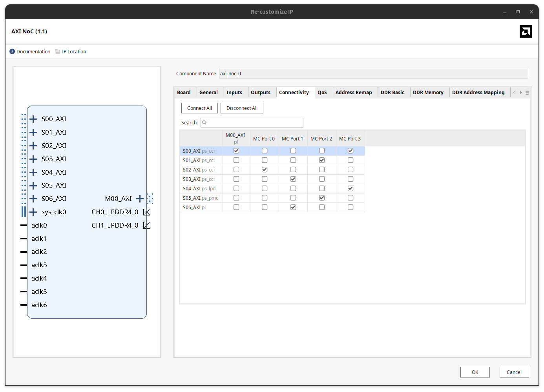Open the Address Remap tab
The image size is (544, 392).
pos(354,93)
